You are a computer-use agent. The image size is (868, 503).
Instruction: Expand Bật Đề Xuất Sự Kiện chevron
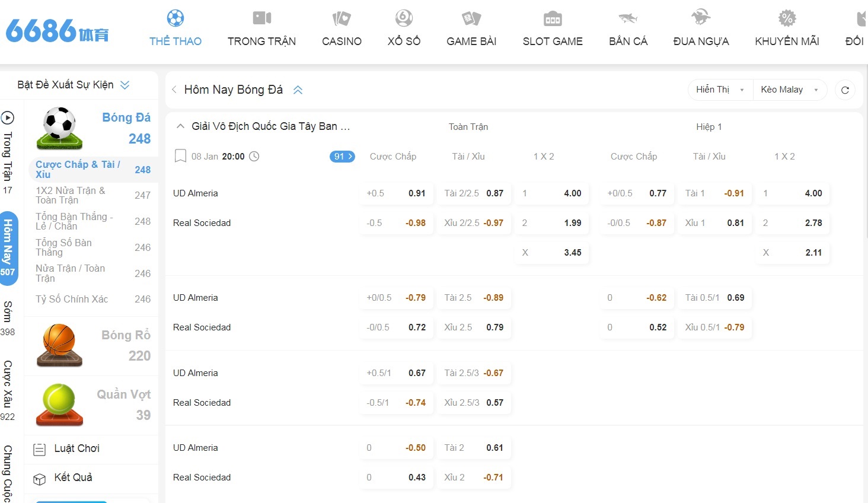pyautogui.click(x=125, y=85)
